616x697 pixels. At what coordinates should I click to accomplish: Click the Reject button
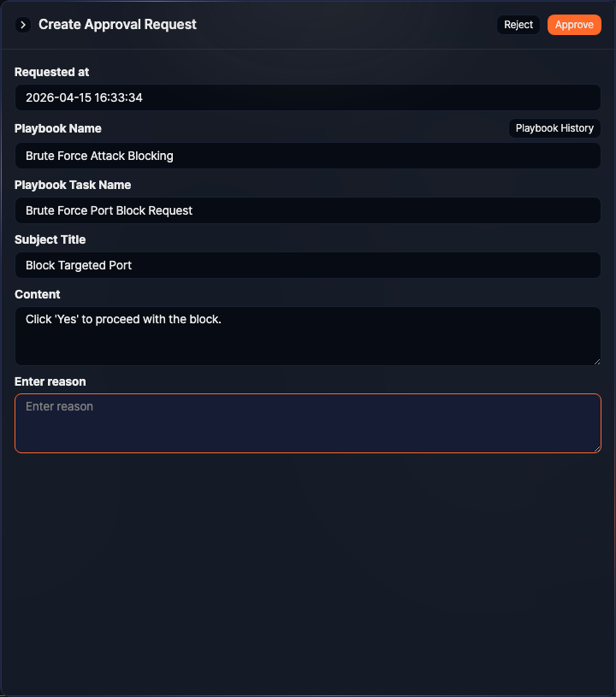coord(518,25)
